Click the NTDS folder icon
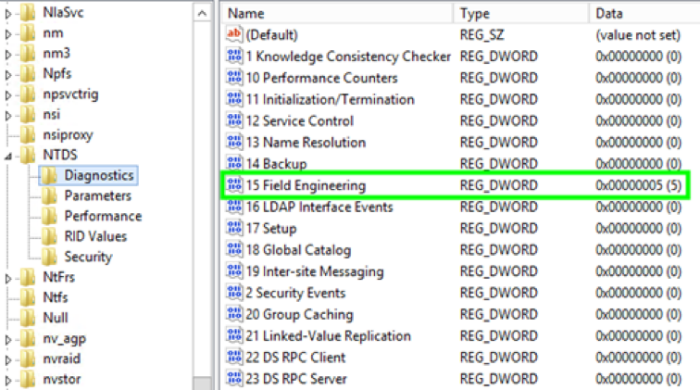 tap(28, 155)
